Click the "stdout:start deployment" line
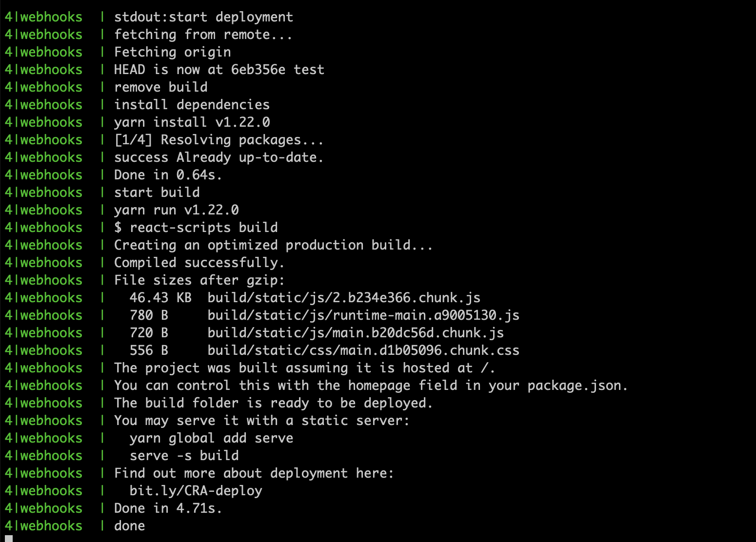 coord(203,17)
